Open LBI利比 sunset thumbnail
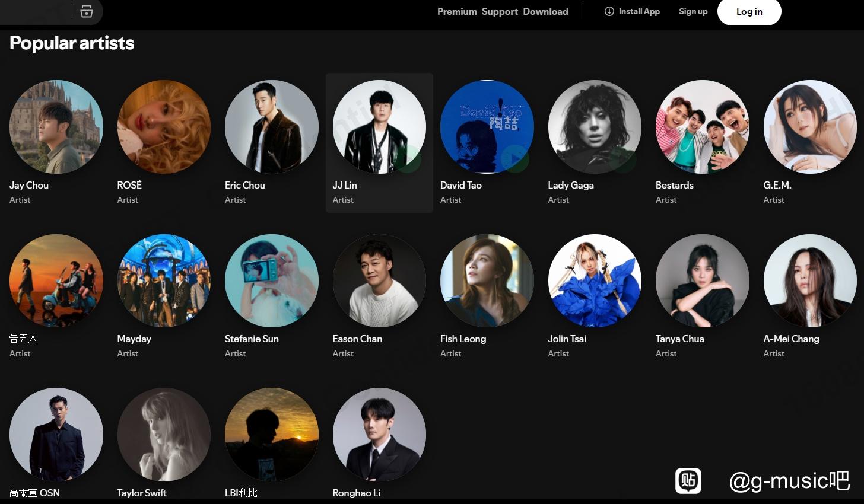Image resolution: width=864 pixels, height=504 pixels. (272, 435)
